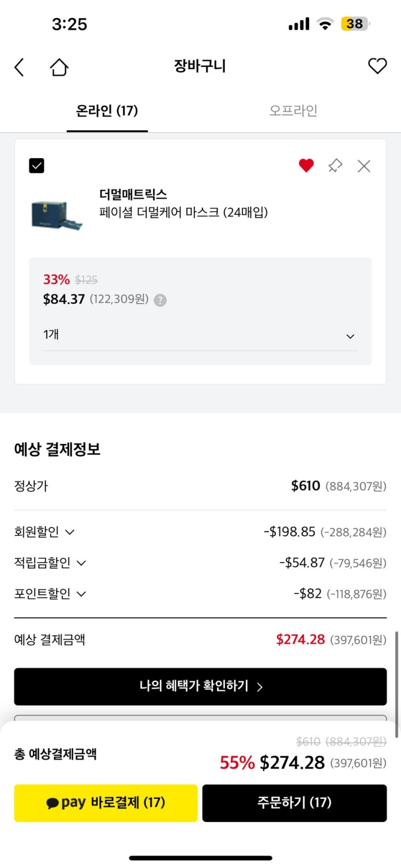Open 페이셜 더멀케어 마스크 product name
Viewport: 401px width, 868px height.
183,212
